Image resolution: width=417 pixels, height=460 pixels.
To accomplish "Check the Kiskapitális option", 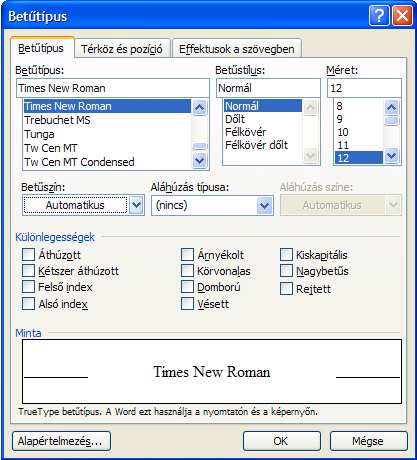I will tap(286, 255).
